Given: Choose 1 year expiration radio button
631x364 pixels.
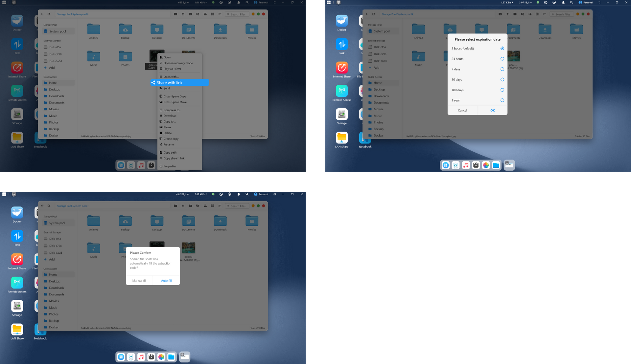Looking at the screenshot, I should pyautogui.click(x=502, y=100).
